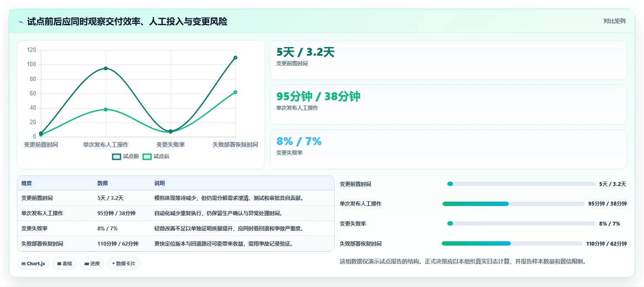644x287 pixels.
Task: Click the 试点后 light green legend swatch
Action: point(147,156)
